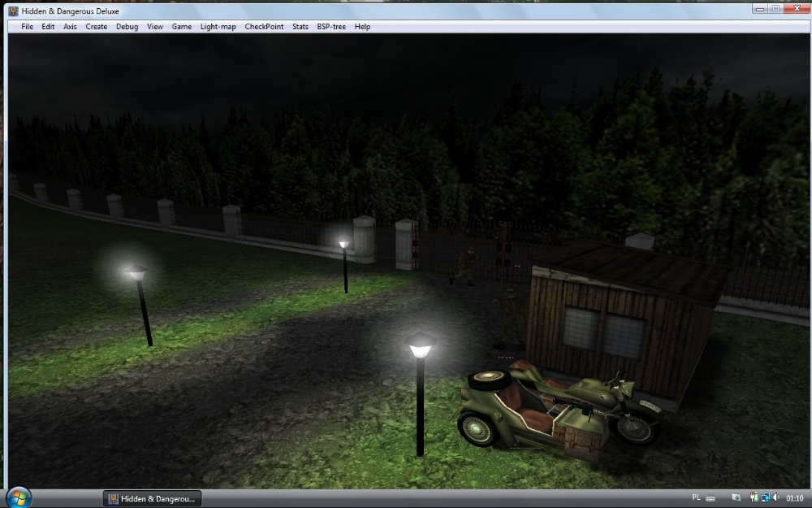Click the keyboard icon in tray

coord(710,498)
